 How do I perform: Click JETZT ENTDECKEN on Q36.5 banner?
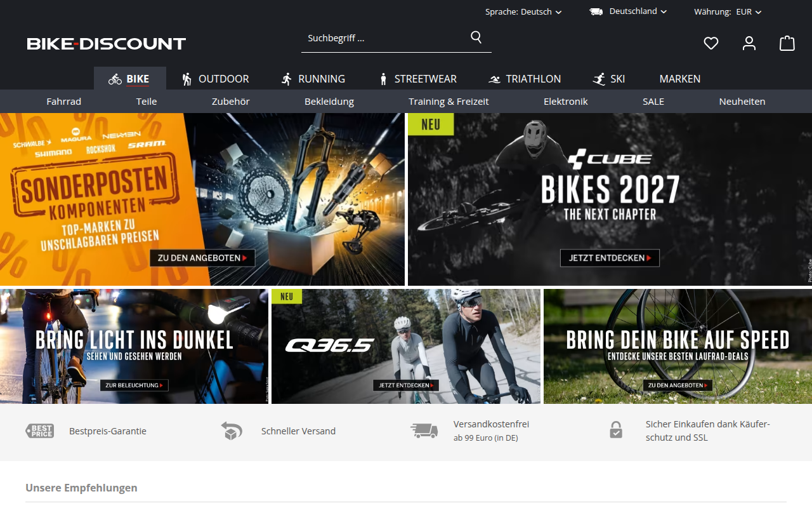coord(406,385)
